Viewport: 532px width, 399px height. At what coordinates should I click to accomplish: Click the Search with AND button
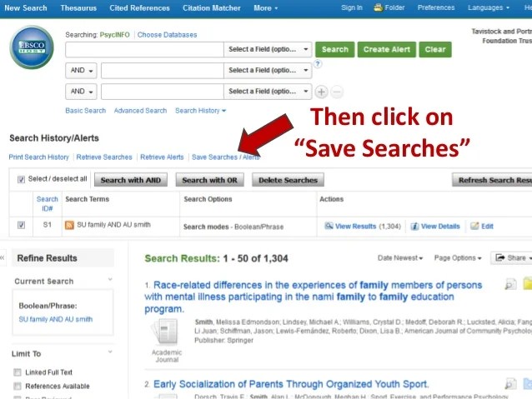pos(131,180)
